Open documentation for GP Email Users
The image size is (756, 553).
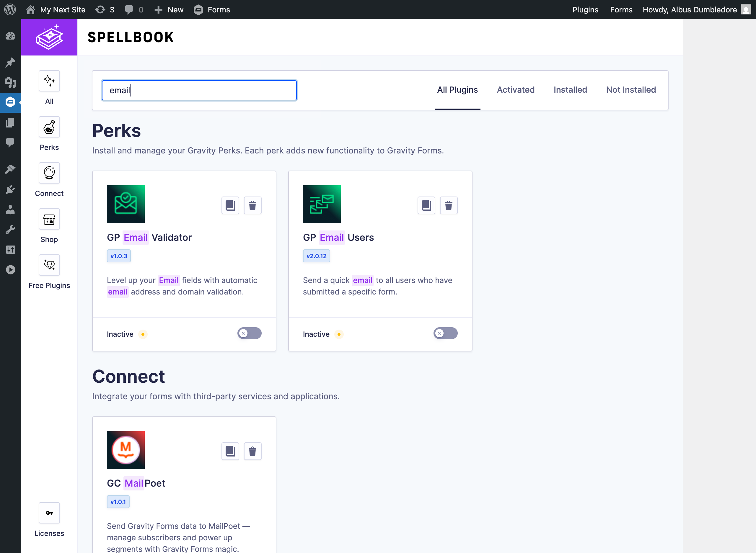426,205
